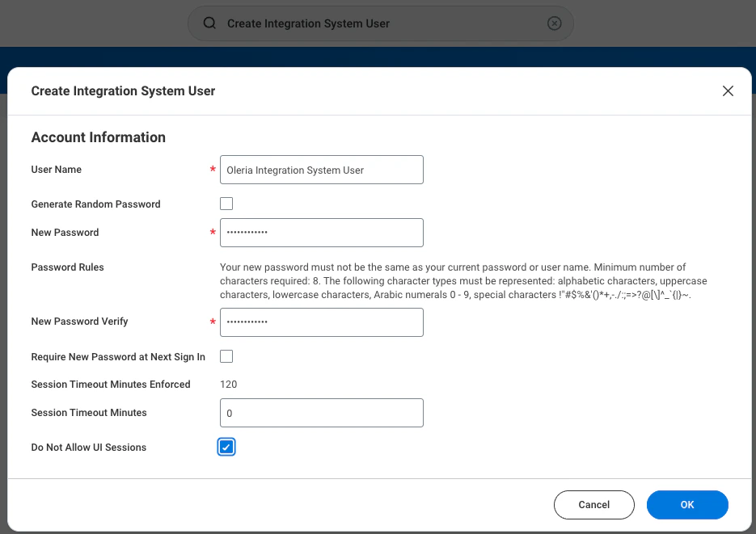Click the Session Timeout Minutes field
The width and height of the screenshot is (756, 534).
pyautogui.click(x=322, y=413)
